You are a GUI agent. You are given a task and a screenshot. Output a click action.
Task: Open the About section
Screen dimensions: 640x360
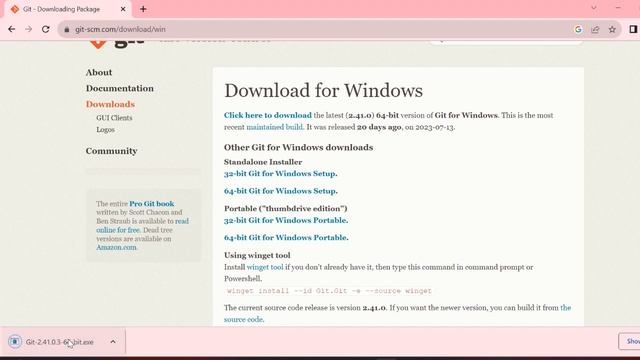point(99,72)
